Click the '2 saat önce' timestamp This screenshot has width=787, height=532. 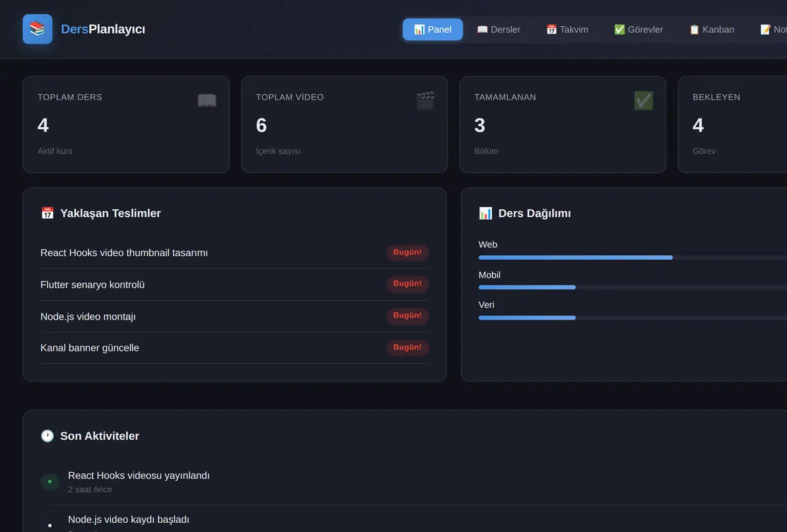point(90,489)
